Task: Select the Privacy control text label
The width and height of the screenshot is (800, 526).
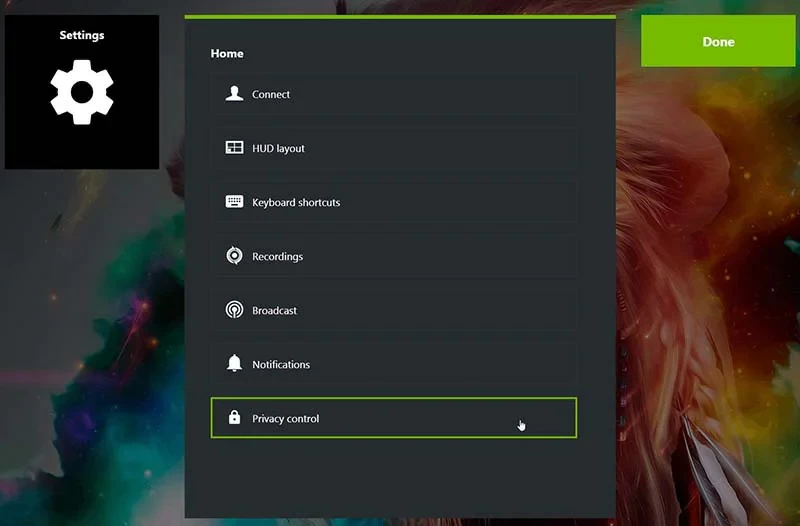Action: click(x=285, y=418)
